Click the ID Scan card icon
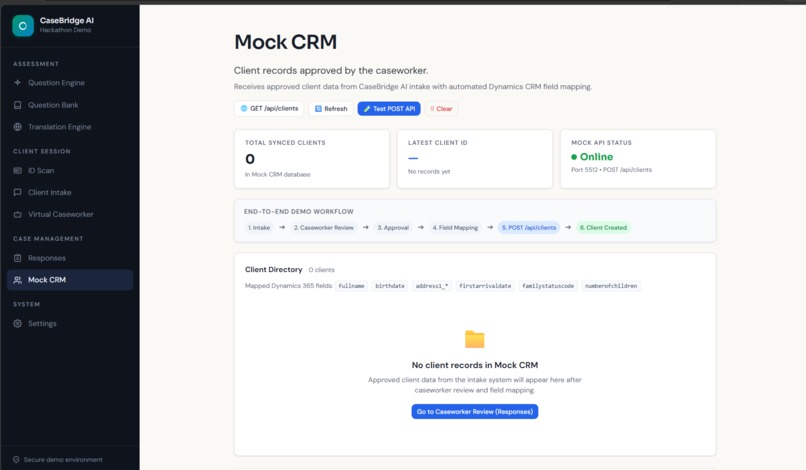The width and height of the screenshot is (806, 470). click(x=17, y=171)
